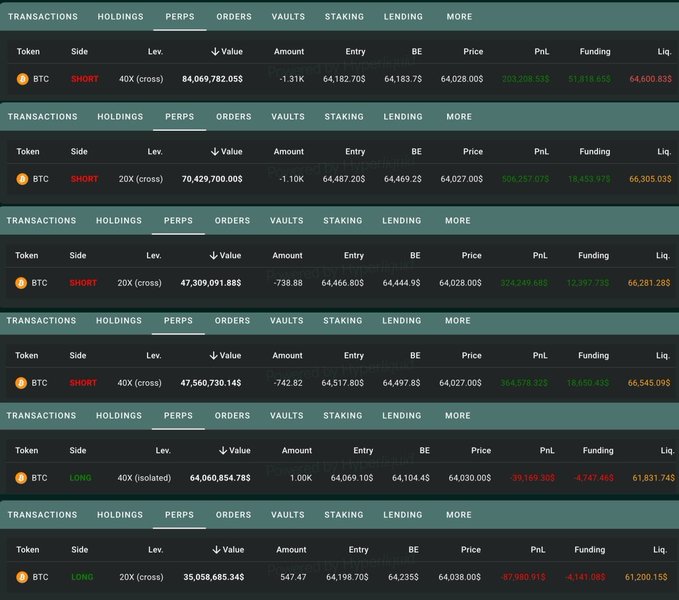Click the BTC coin icon in 35,058,685.34$ row
Screen dimensions: 679x600
point(22,577)
